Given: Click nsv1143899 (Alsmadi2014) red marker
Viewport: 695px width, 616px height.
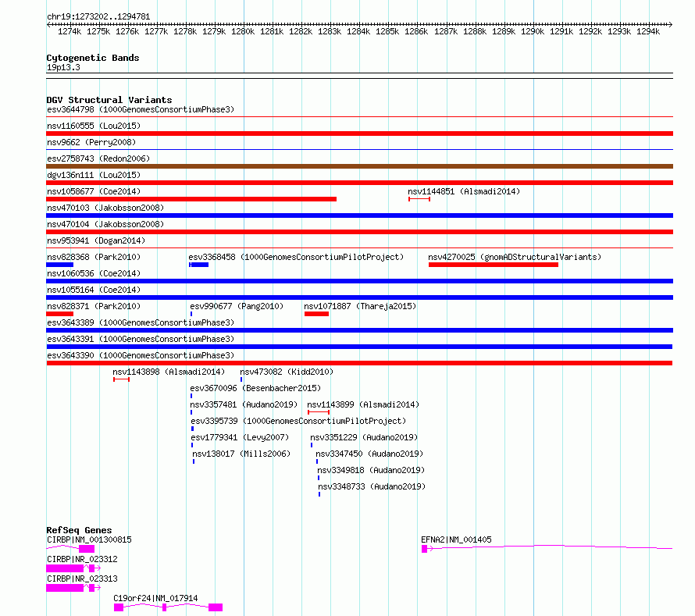Looking at the screenshot, I should coord(319,412).
